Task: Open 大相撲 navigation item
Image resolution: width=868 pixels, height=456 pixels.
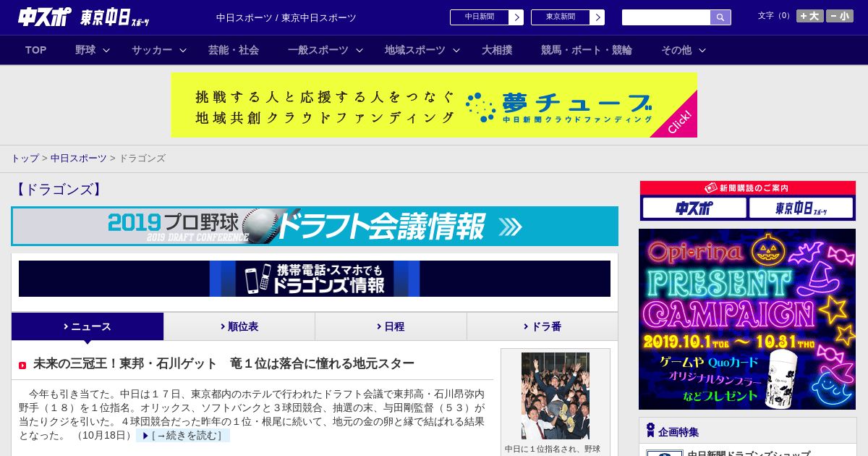Action: tap(497, 50)
